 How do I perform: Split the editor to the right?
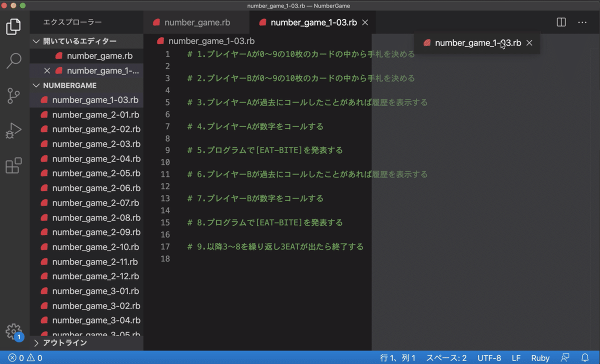pos(561,22)
